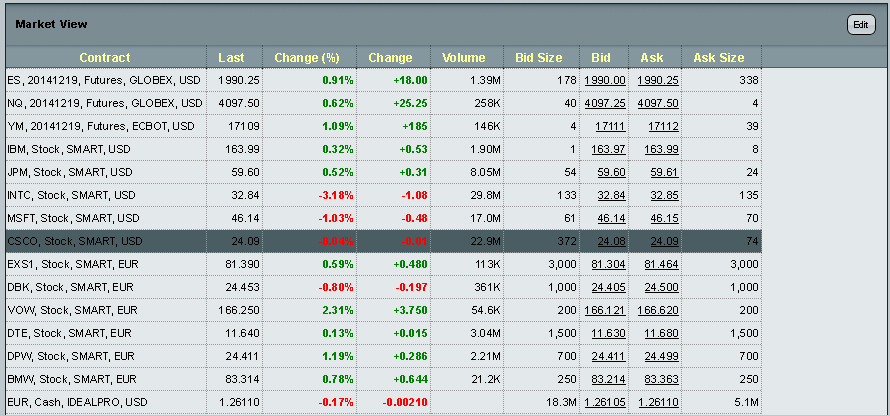
Task: Click the DBK ask price 24.500
Action: point(661,287)
